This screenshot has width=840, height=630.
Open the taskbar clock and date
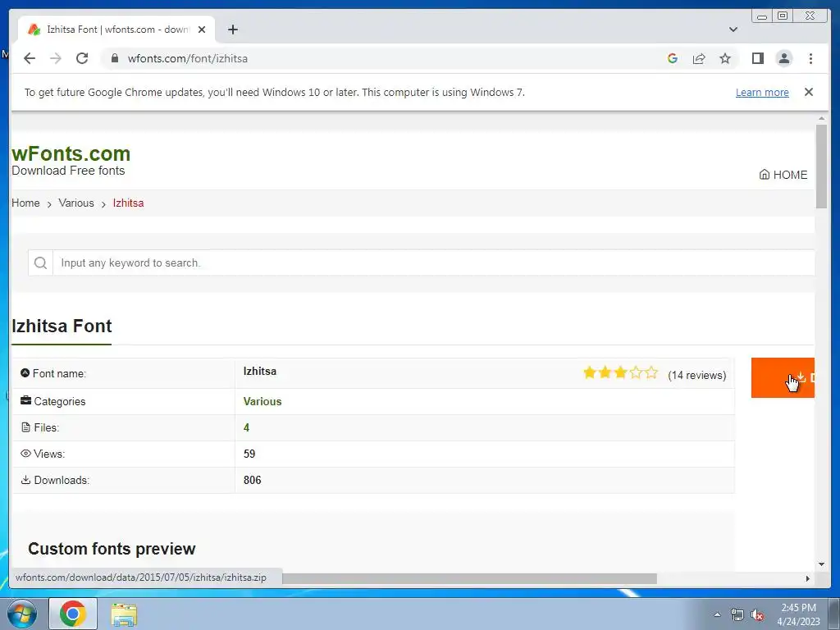coord(798,614)
